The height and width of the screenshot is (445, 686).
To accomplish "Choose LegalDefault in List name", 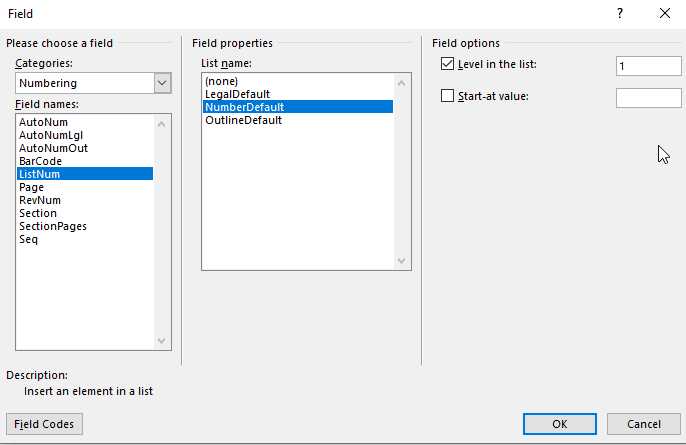I will click(238, 94).
